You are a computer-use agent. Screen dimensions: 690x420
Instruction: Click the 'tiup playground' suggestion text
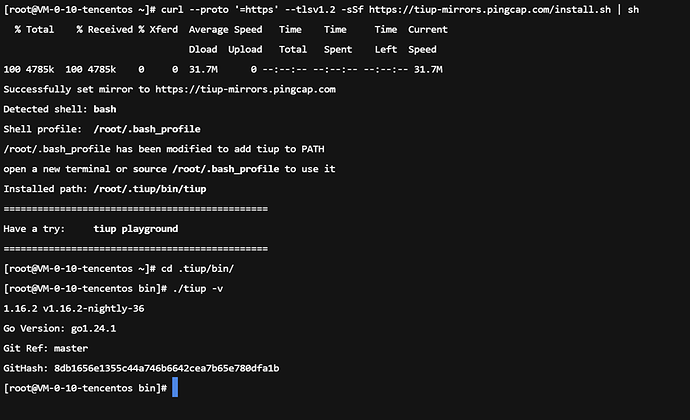(136, 229)
